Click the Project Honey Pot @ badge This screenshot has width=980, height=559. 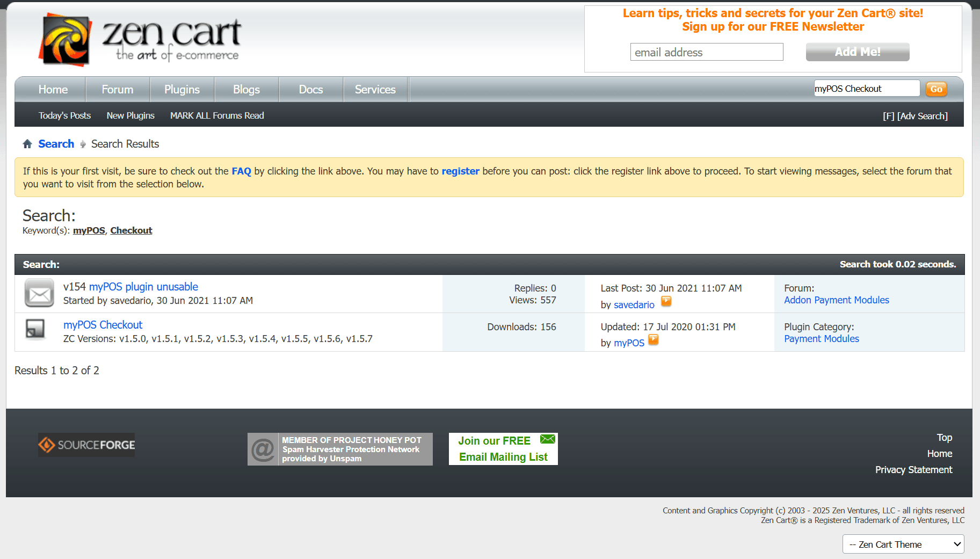pyautogui.click(x=263, y=448)
